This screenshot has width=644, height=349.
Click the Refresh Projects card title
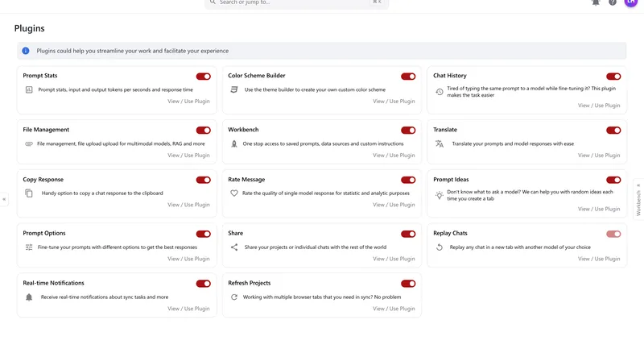point(250,283)
